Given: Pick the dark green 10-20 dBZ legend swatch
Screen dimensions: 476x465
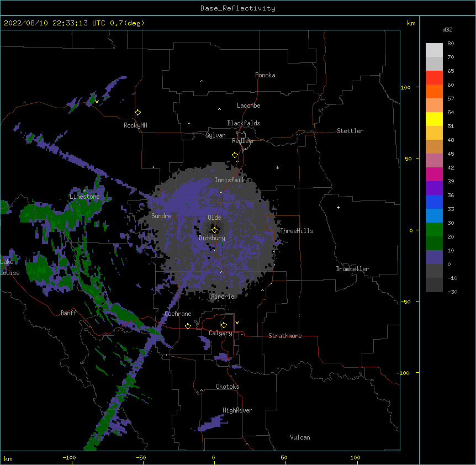Looking at the screenshot, I should point(434,244).
